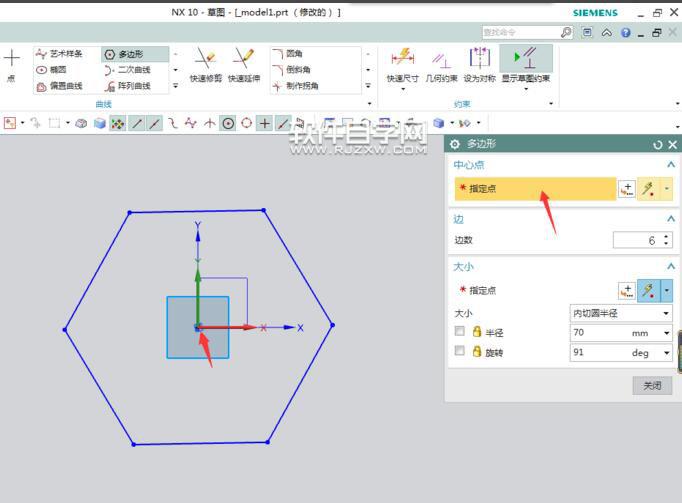This screenshot has height=503, width=682.
Task: Click the 关闭 close button
Action: [x=652, y=385]
